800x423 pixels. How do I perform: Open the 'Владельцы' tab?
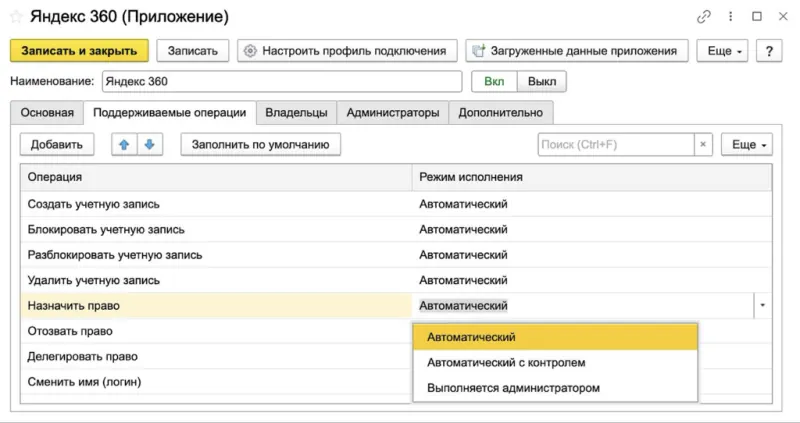[296, 113]
